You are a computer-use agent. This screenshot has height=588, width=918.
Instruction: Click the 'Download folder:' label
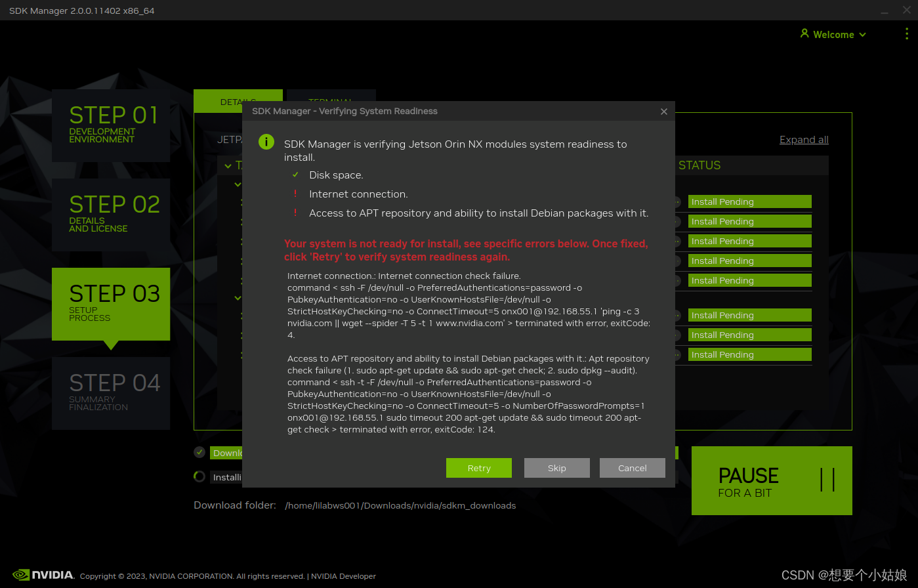click(235, 505)
